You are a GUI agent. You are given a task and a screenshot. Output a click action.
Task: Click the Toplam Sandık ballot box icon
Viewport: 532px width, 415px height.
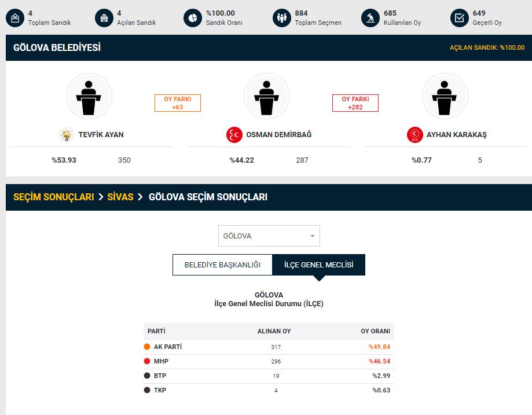pos(15,18)
